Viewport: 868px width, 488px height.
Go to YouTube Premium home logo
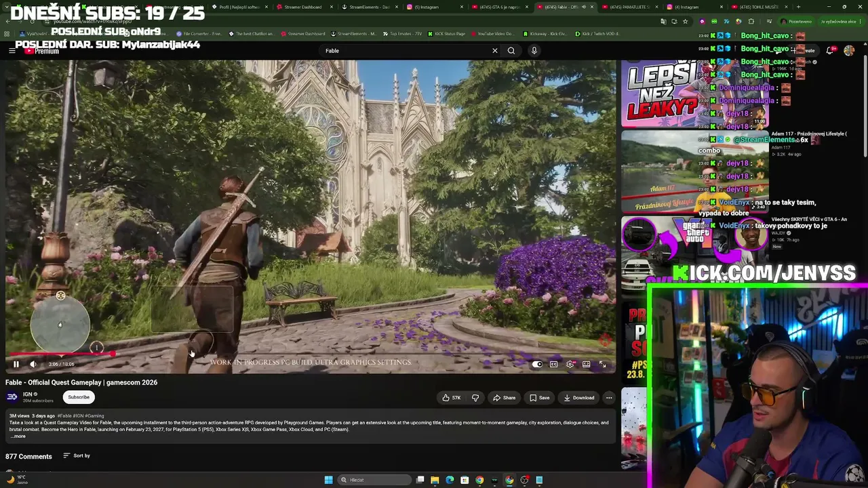click(43, 51)
